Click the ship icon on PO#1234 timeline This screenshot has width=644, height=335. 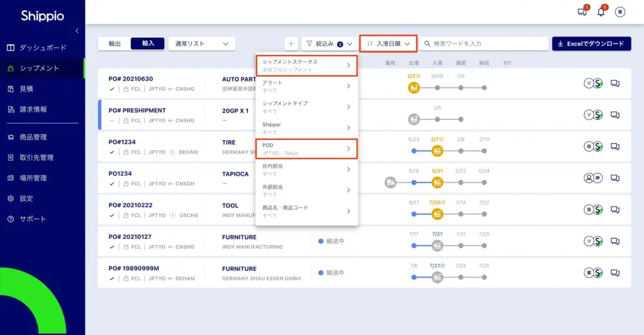(x=437, y=151)
